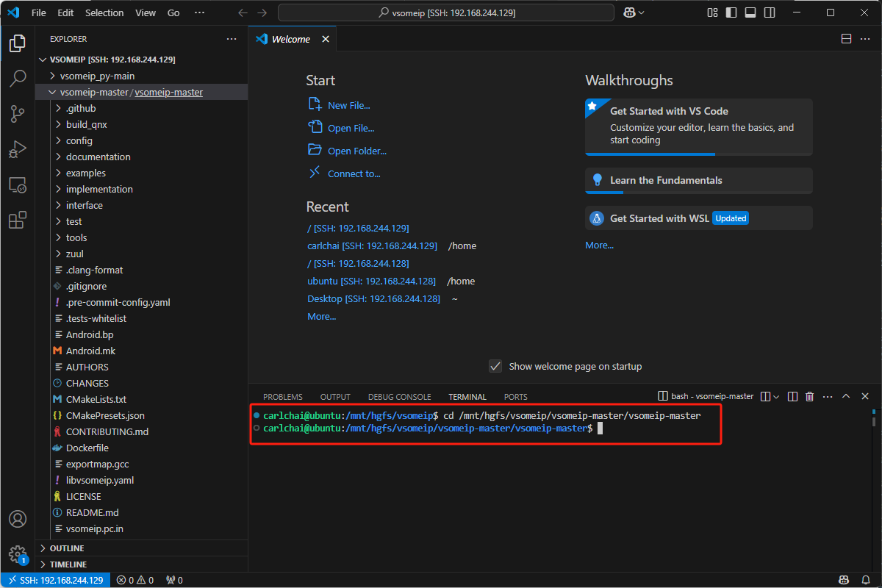The image size is (882, 588).
Task: Switch to the PORTS tab
Action: (x=515, y=396)
